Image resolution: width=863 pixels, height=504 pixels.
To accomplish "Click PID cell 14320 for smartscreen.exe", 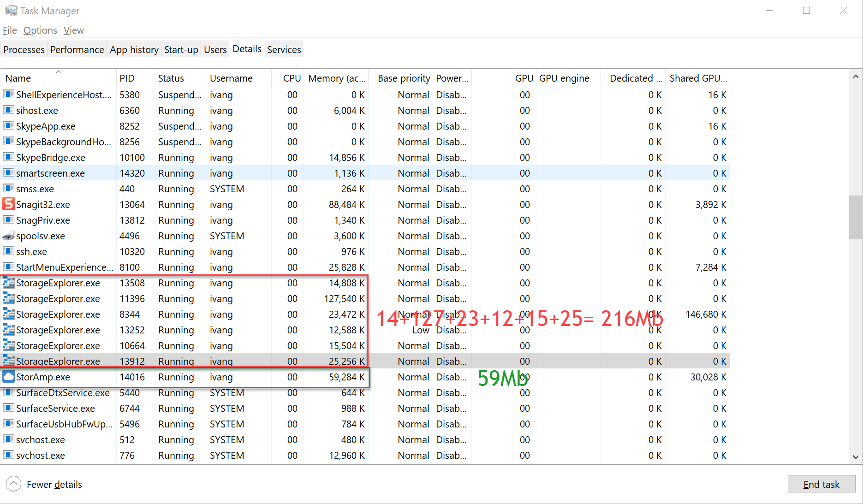I will [x=132, y=173].
